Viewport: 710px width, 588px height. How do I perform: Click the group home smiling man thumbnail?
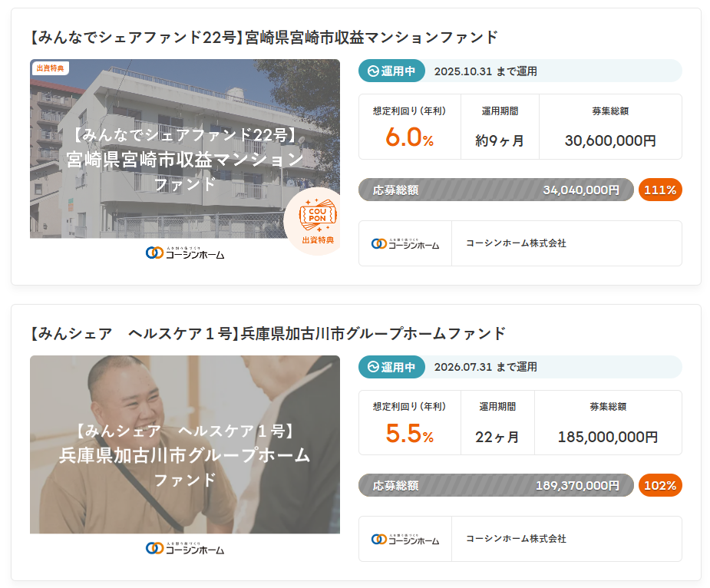point(185,444)
